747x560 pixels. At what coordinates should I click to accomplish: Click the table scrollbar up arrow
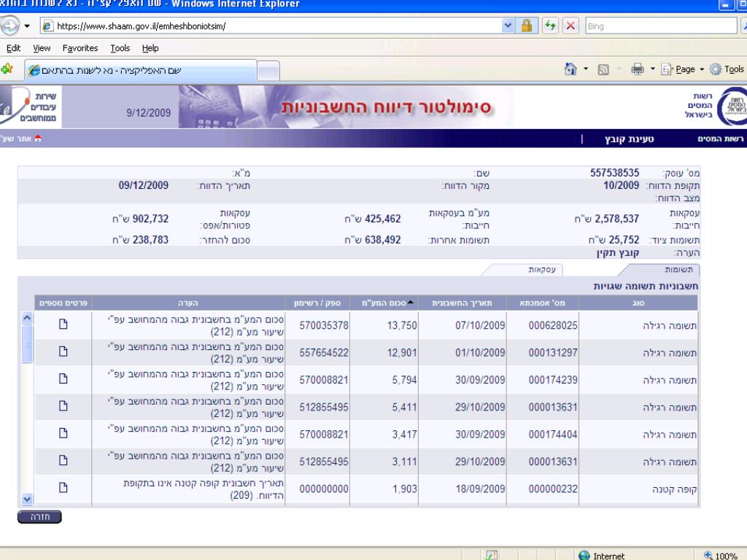pyautogui.click(x=27, y=318)
